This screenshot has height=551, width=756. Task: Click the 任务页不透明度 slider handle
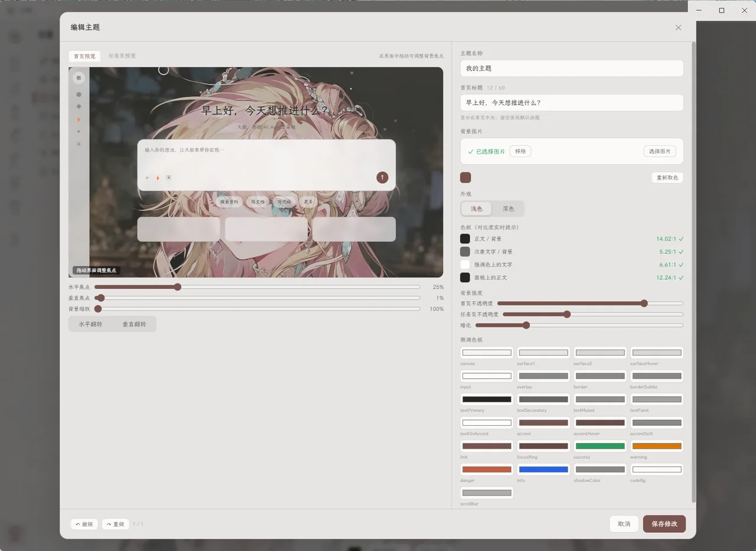(x=567, y=314)
